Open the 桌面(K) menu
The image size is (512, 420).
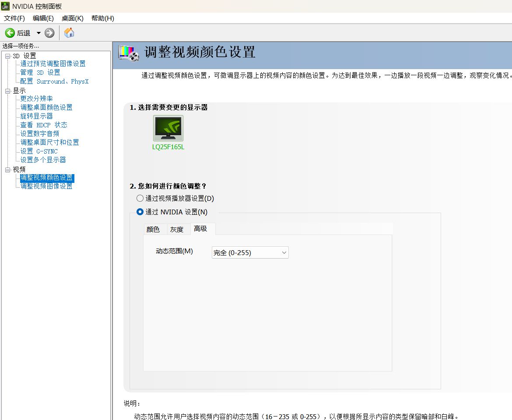(73, 18)
